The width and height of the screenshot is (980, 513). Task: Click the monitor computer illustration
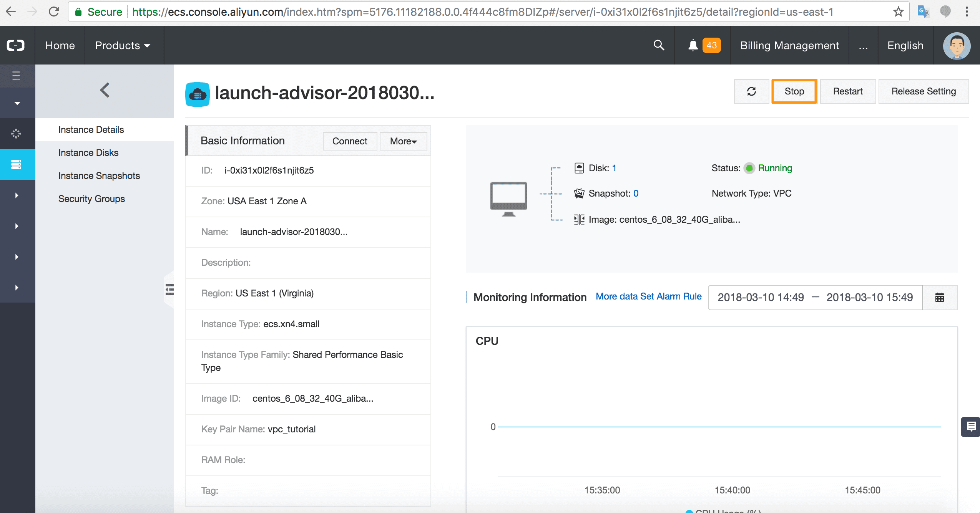click(x=508, y=199)
